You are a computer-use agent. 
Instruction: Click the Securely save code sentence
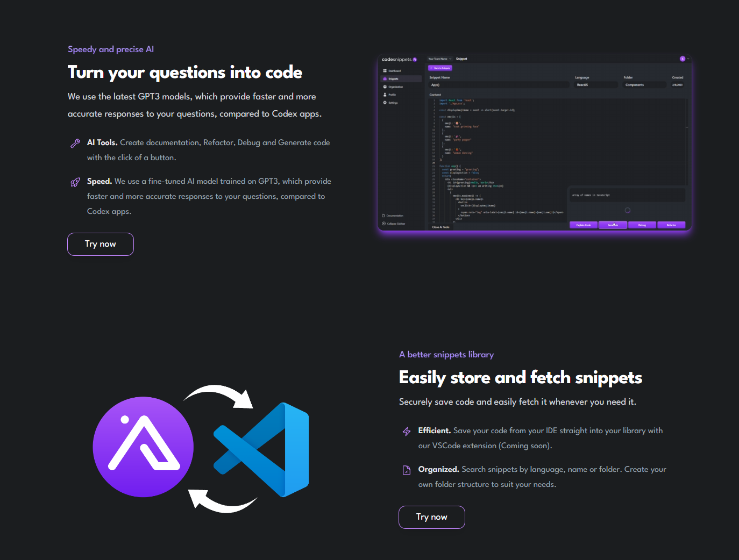click(517, 402)
